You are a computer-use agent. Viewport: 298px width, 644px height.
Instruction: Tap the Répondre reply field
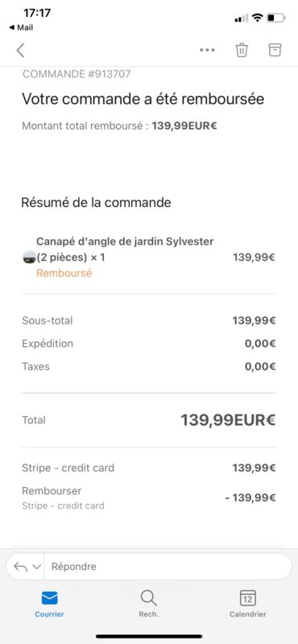tap(168, 567)
